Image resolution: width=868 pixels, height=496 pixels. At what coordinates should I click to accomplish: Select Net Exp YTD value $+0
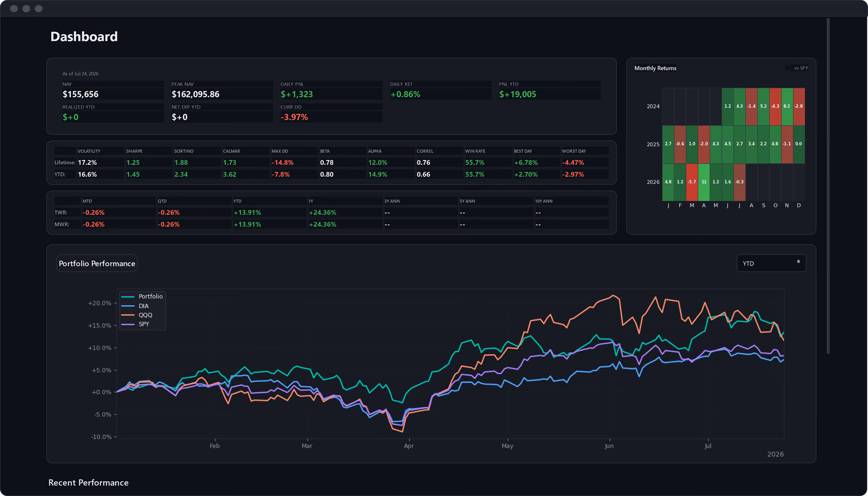click(179, 117)
